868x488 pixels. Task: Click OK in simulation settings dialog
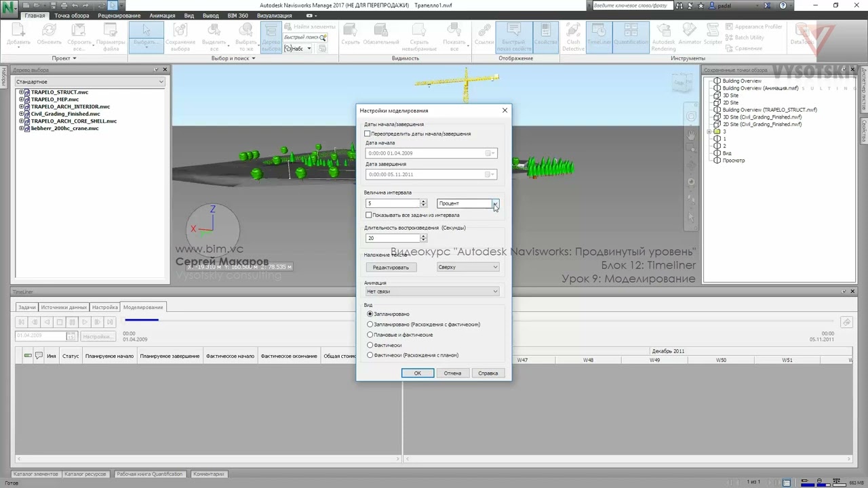(418, 373)
